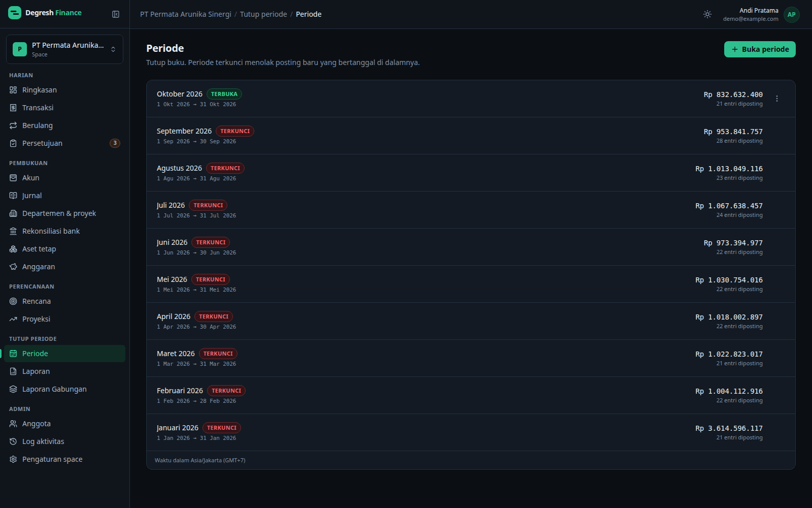Click the Akun wallet icon
812x508 pixels.
click(x=13, y=178)
